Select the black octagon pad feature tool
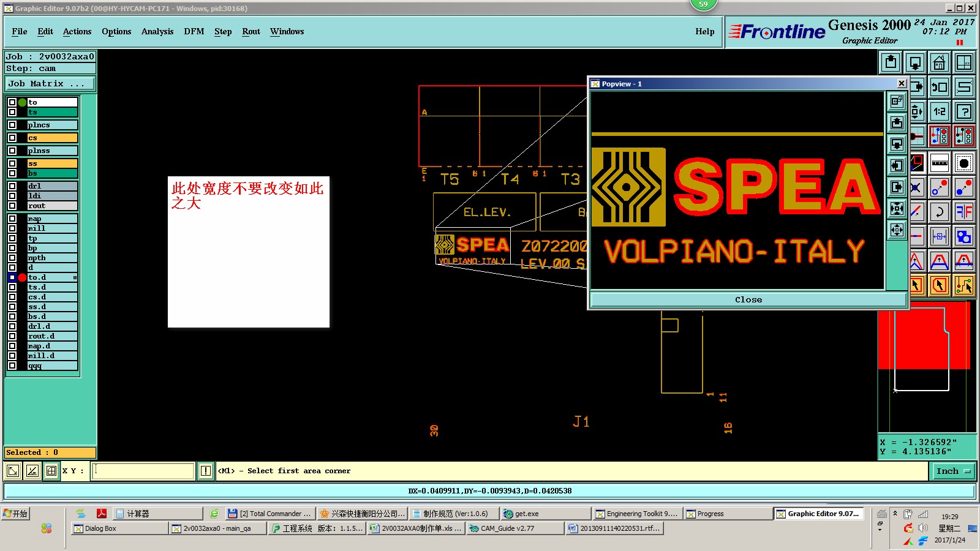The image size is (980, 551). (964, 163)
